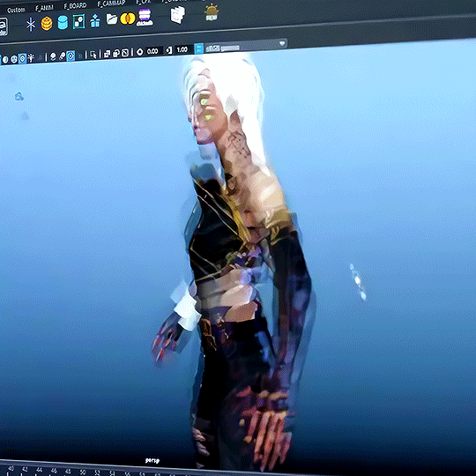Toggle the blue view transform button

coord(199,48)
